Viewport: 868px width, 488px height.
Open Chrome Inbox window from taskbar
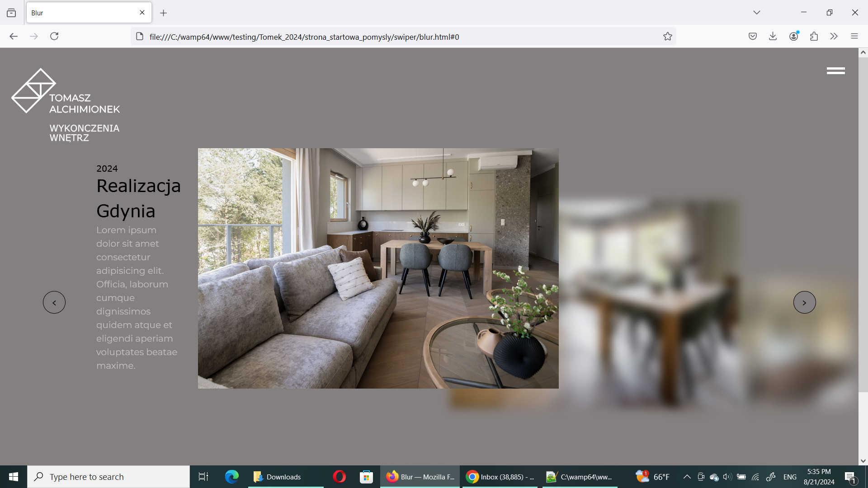pos(500,477)
